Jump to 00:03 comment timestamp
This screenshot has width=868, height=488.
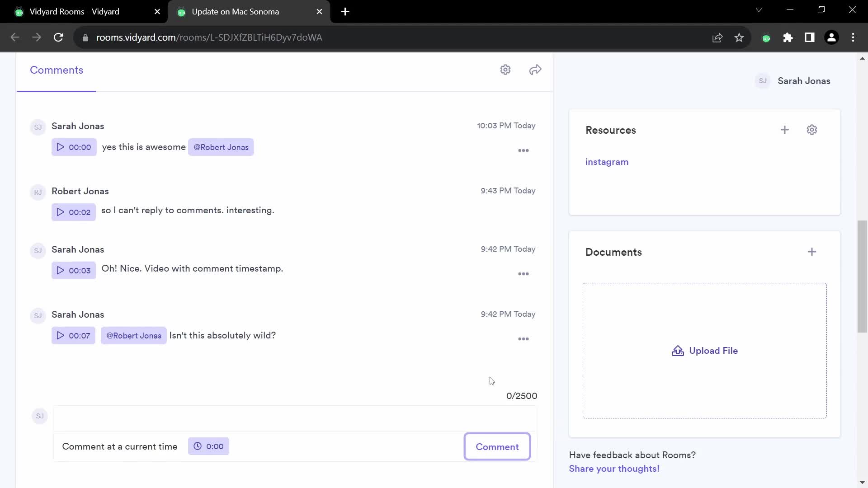[x=74, y=271]
